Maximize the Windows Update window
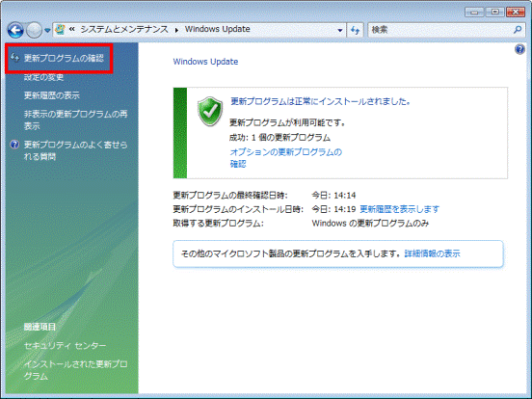The height and width of the screenshot is (399, 532). pyautogui.click(x=495, y=13)
